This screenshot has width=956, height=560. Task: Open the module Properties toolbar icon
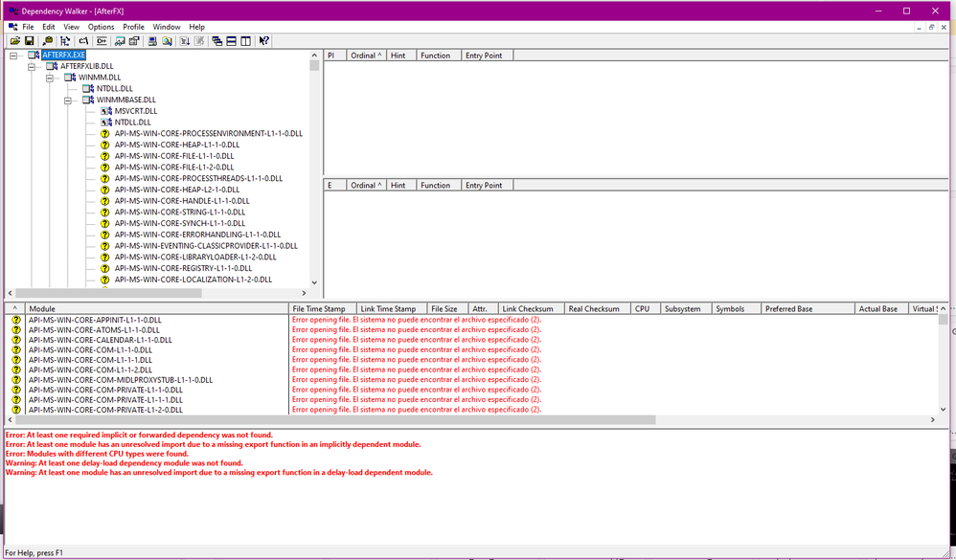(x=134, y=41)
